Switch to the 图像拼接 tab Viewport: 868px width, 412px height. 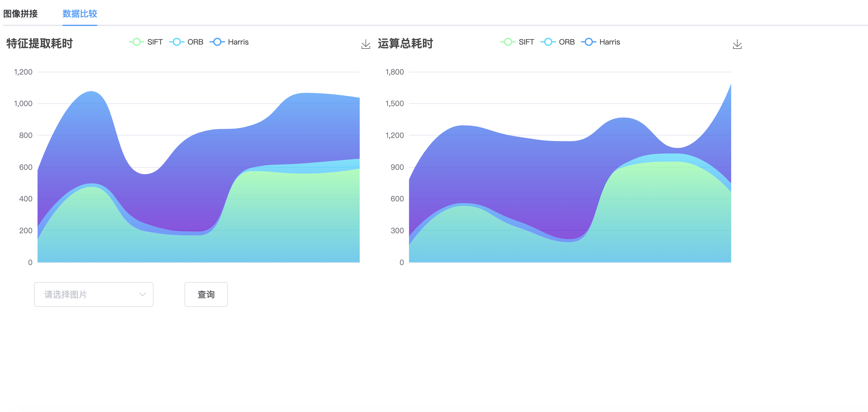20,14
